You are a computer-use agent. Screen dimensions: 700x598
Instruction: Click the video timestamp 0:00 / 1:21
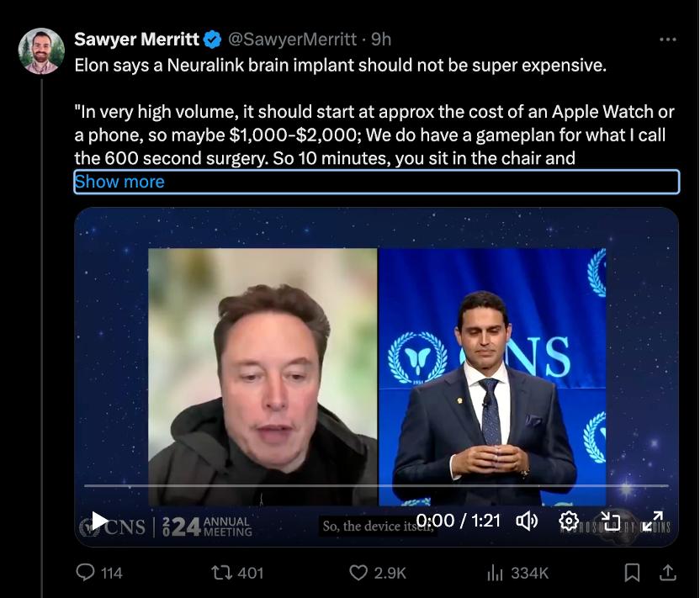point(459,521)
